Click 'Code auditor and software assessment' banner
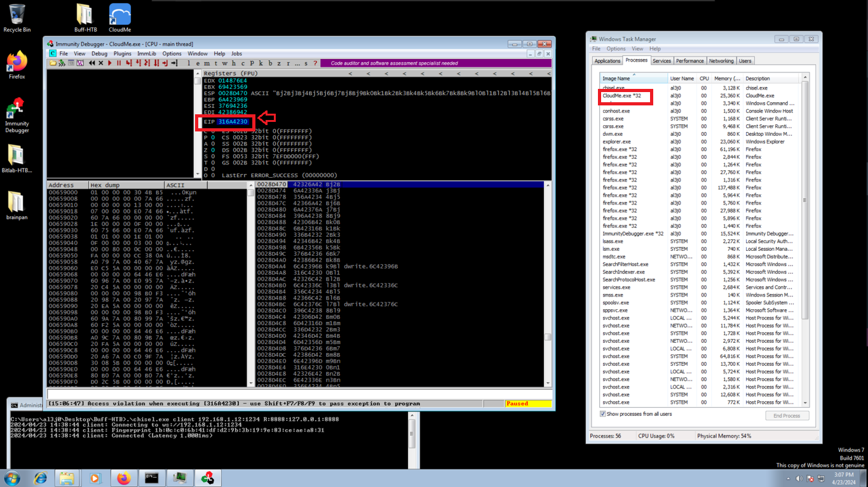This screenshot has height=487, width=868. click(x=435, y=63)
